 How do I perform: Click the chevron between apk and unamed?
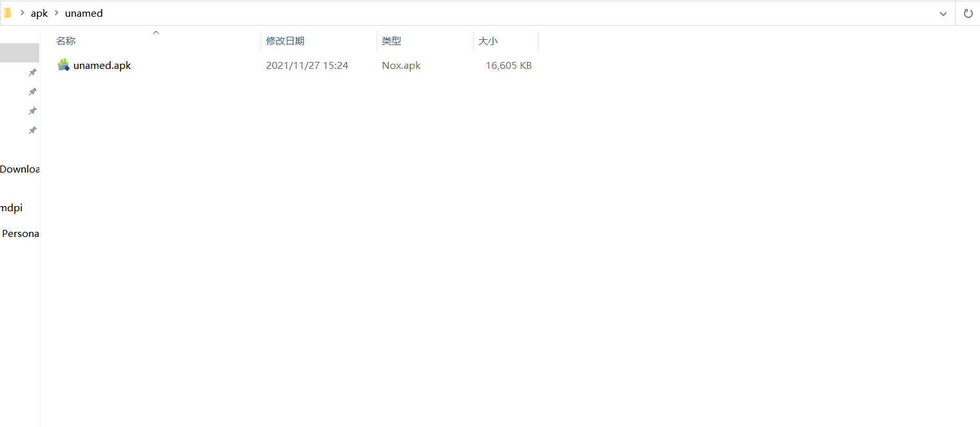(55, 13)
